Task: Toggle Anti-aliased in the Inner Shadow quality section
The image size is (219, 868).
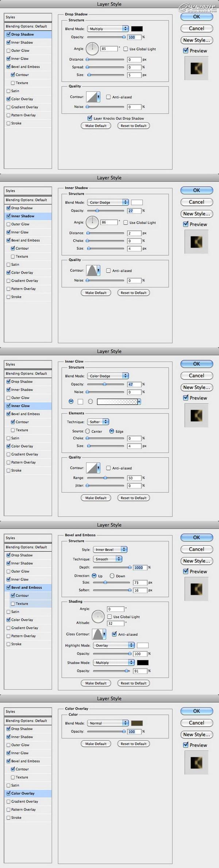Action: [108, 271]
